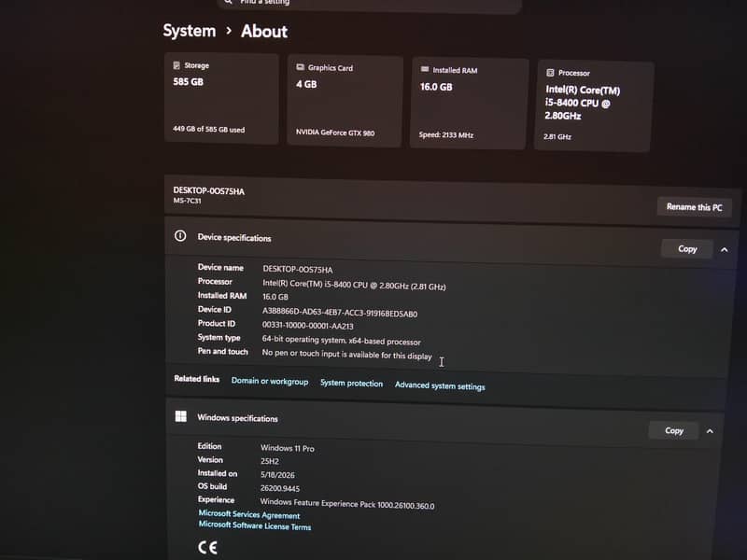
Task: Open Microsoft Software License Terms link
Action: (x=255, y=525)
